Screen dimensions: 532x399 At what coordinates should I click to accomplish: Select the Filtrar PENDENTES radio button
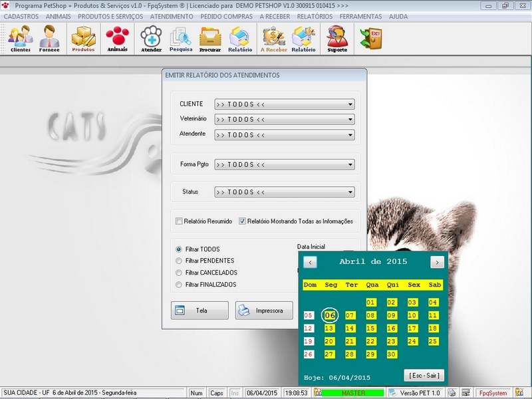point(179,261)
